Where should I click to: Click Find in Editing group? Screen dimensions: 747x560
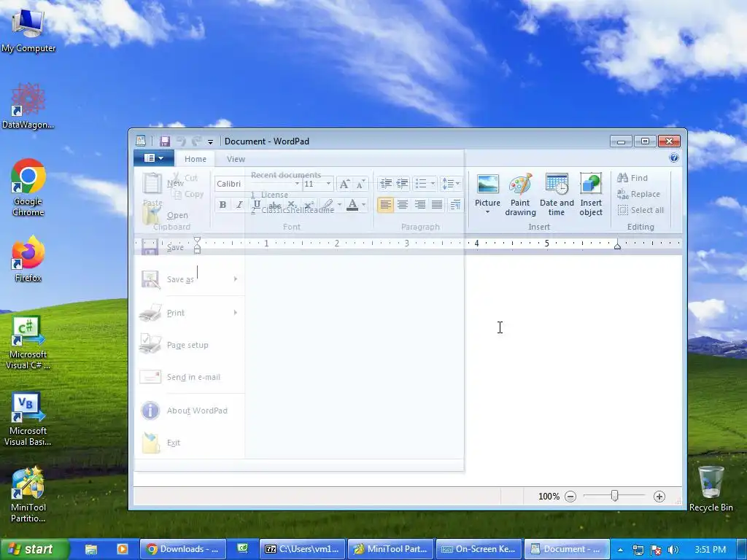click(x=632, y=178)
